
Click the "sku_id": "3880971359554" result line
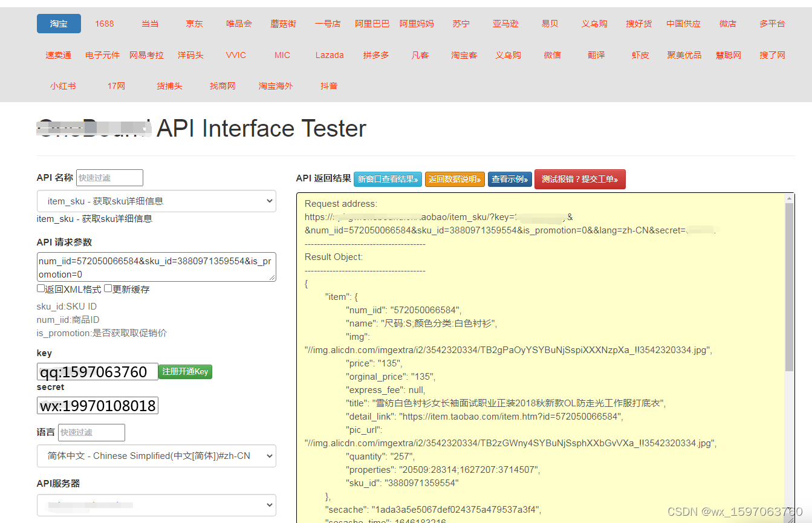(x=402, y=483)
